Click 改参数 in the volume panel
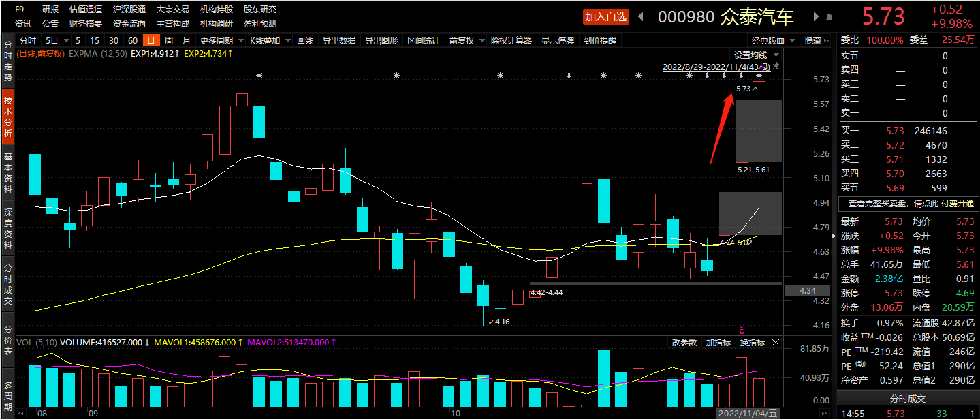980x419 pixels. pos(684,343)
